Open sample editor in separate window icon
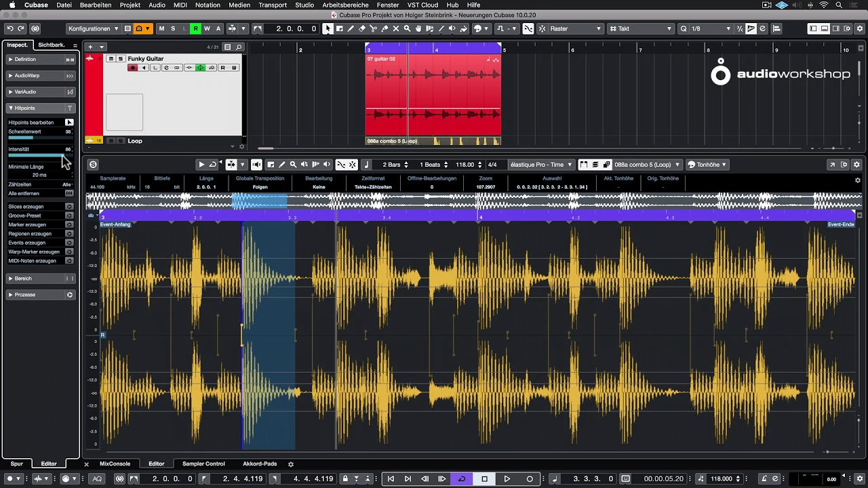Screen dimensions: 868x488 832,165
